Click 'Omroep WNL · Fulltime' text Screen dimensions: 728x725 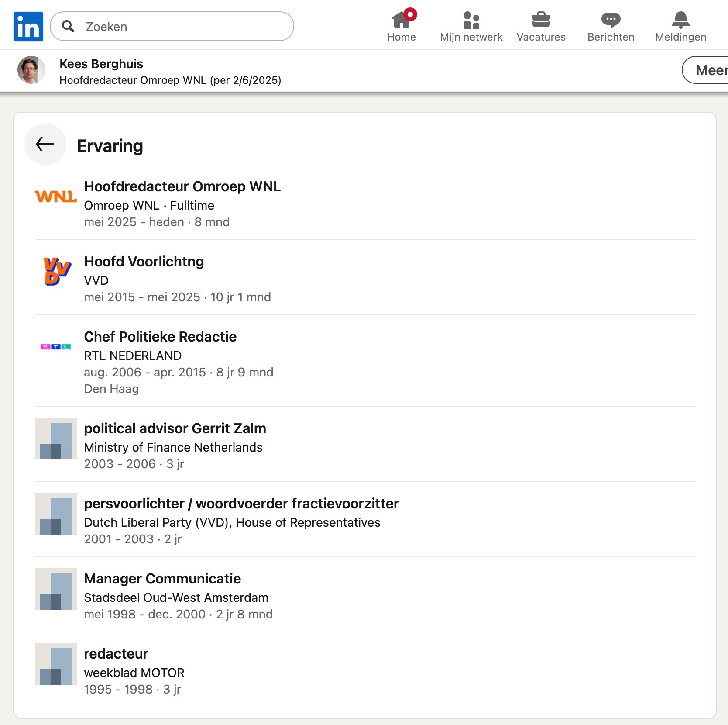coord(149,205)
